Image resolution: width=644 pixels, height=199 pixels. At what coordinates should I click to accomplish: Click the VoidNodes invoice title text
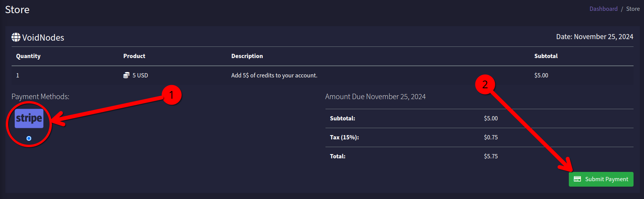pos(43,38)
